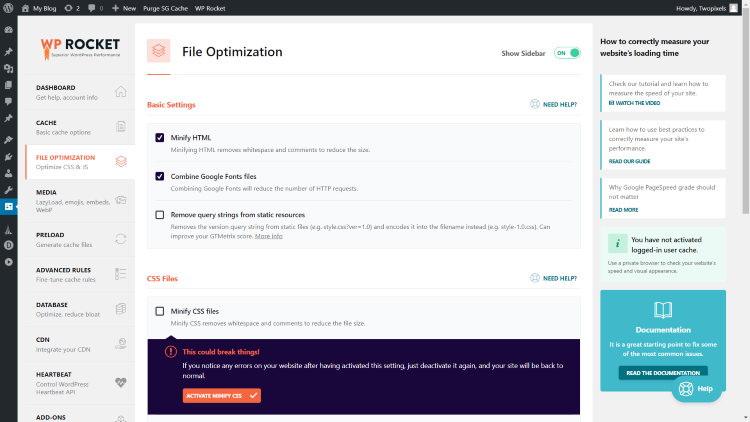Open the More info link
The height and width of the screenshot is (422, 750).
coord(268,236)
